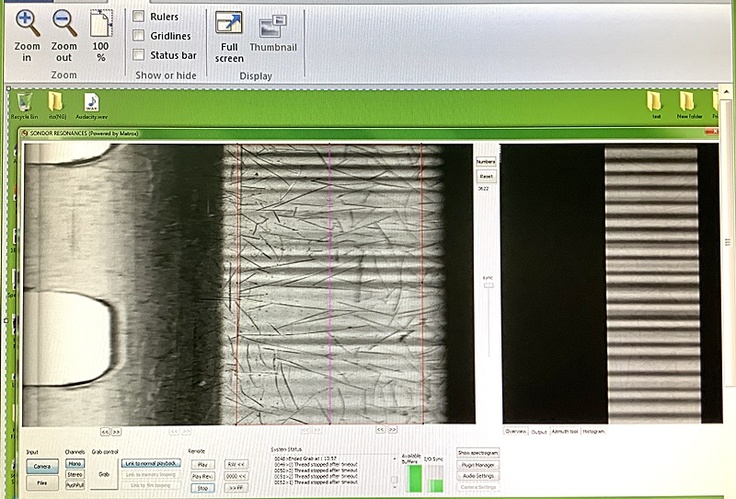Open the Recycle Bin desktop icon
Viewport: 736px width, 499px height.
(24, 102)
